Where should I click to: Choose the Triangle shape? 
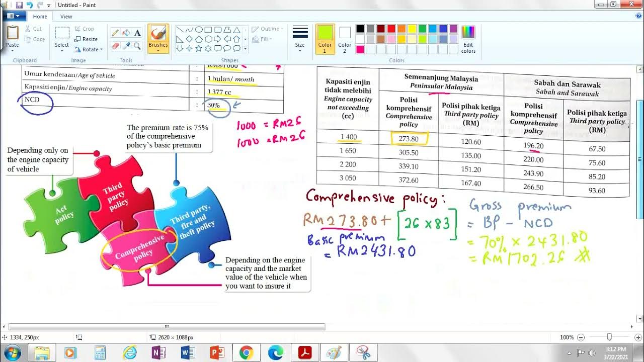point(237,30)
